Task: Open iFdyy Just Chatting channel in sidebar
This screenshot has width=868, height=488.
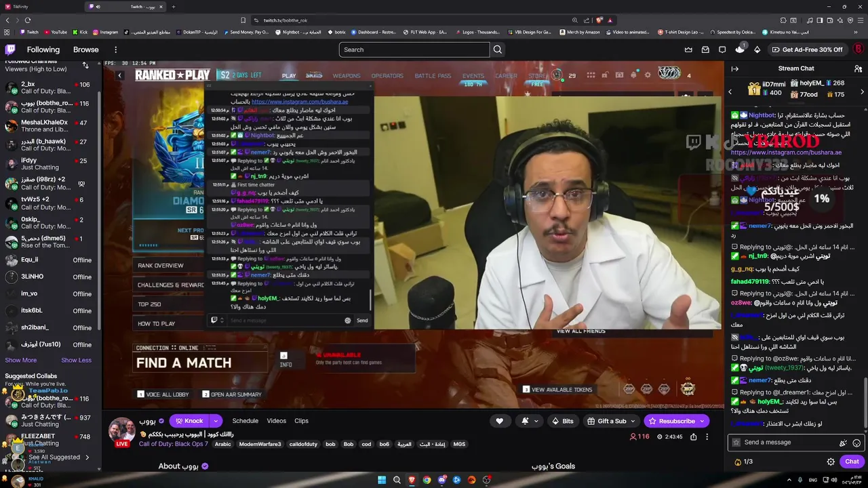Action: tap(51, 164)
